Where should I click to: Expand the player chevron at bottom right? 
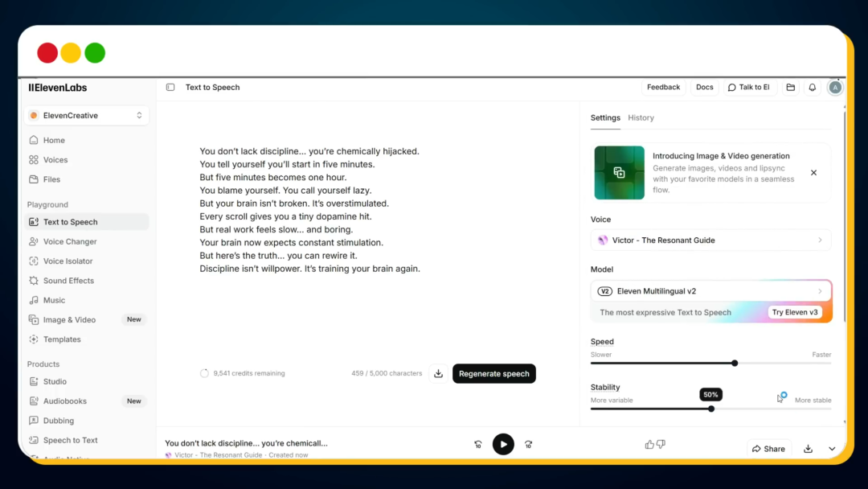coord(832,449)
